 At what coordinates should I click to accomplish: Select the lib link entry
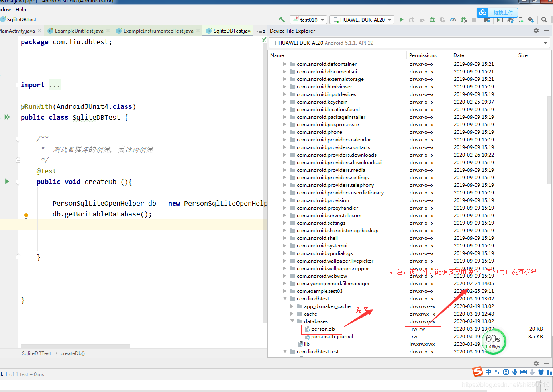[306, 344]
